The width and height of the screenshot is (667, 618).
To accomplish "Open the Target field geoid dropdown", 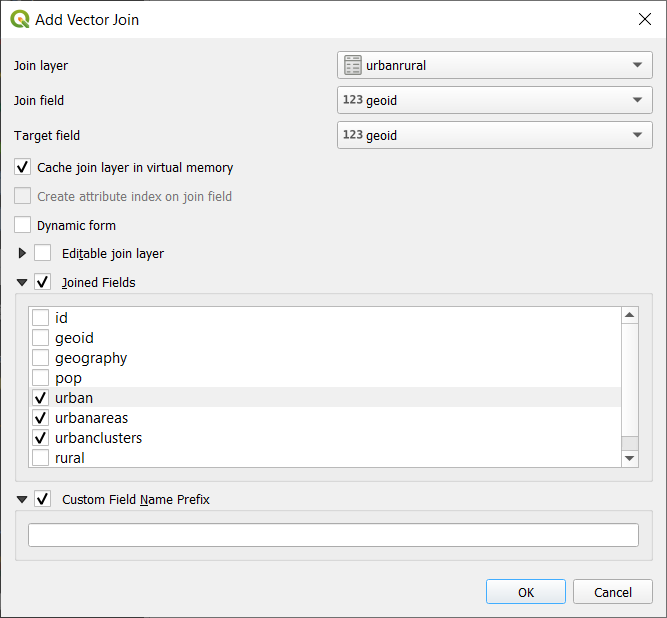I will click(495, 135).
